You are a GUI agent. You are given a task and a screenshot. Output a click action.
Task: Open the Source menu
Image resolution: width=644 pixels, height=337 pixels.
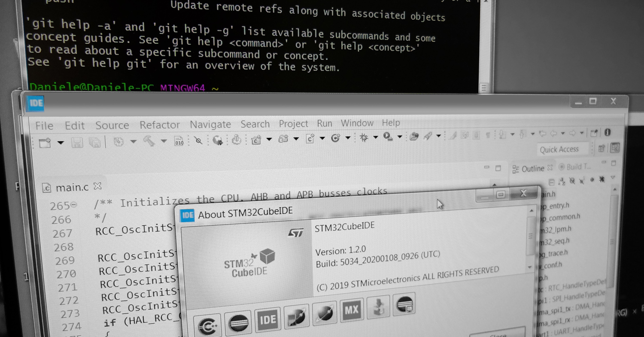point(112,125)
